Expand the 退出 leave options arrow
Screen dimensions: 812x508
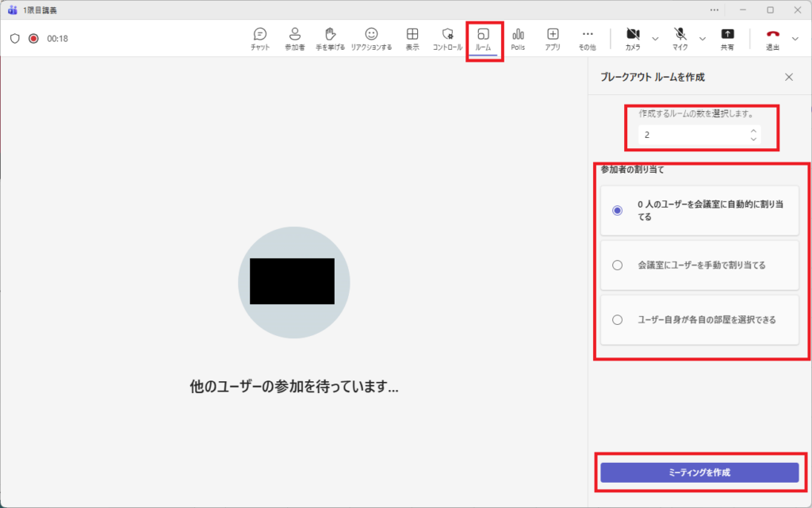tap(795, 38)
